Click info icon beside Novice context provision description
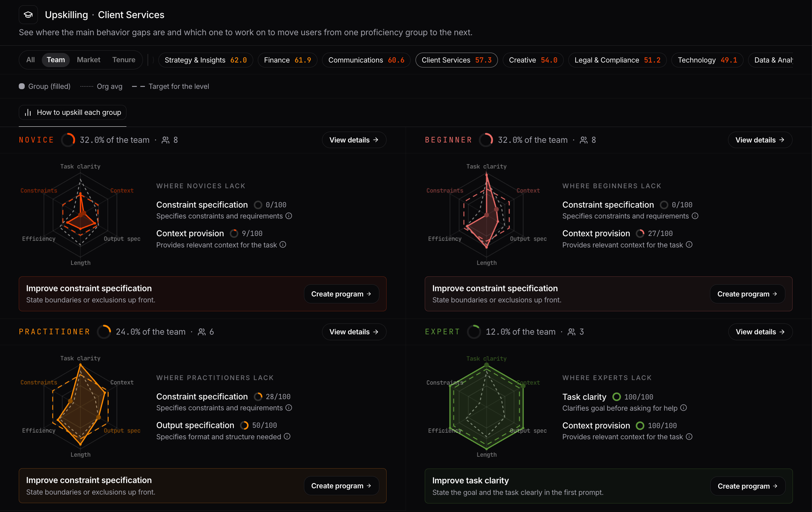 pyautogui.click(x=283, y=244)
